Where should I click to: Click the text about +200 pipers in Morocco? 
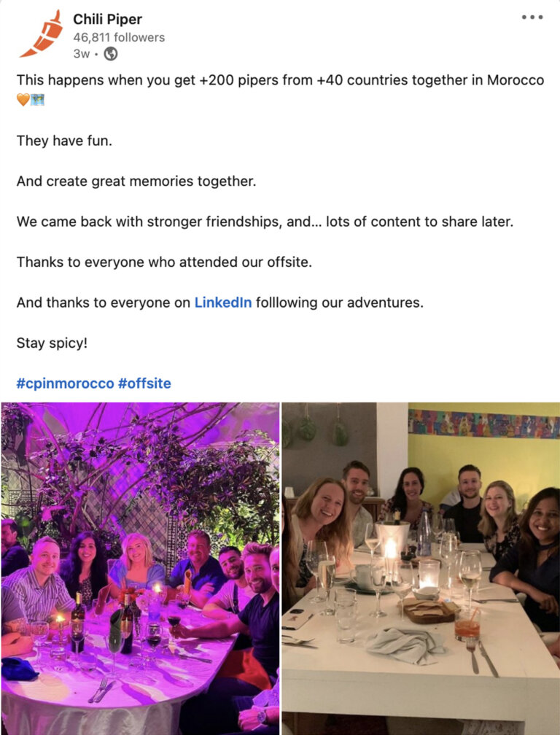pyautogui.click(x=280, y=80)
